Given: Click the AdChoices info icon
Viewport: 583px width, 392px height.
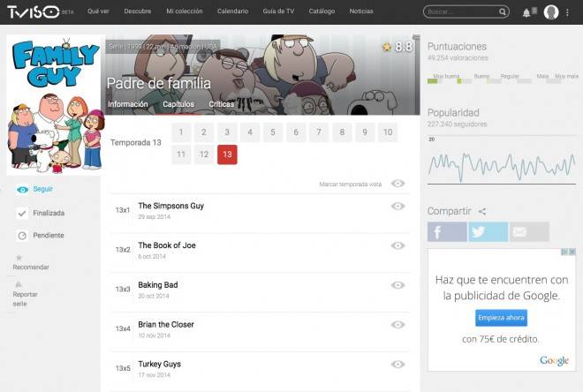Looking at the screenshot, I should tap(564, 252).
